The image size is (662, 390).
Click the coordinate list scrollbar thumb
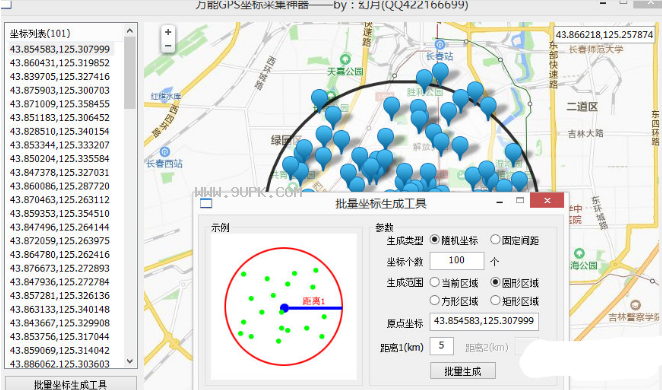click(x=130, y=73)
